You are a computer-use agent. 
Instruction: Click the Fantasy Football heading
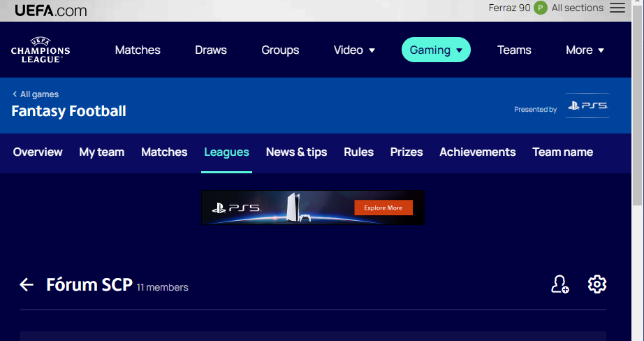coord(68,111)
